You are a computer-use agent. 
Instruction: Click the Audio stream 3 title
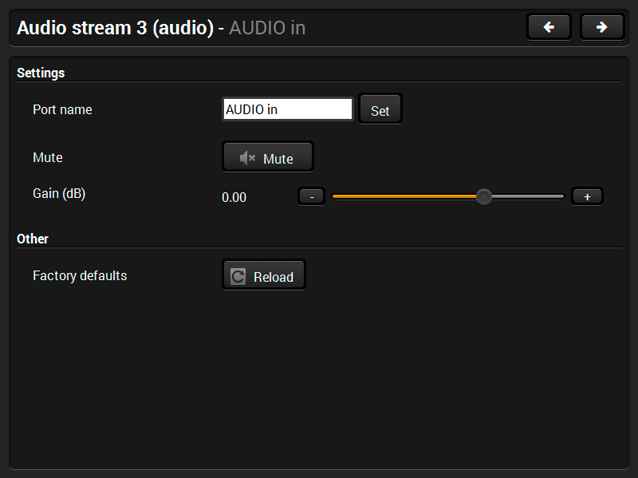click(x=115, y=28)
